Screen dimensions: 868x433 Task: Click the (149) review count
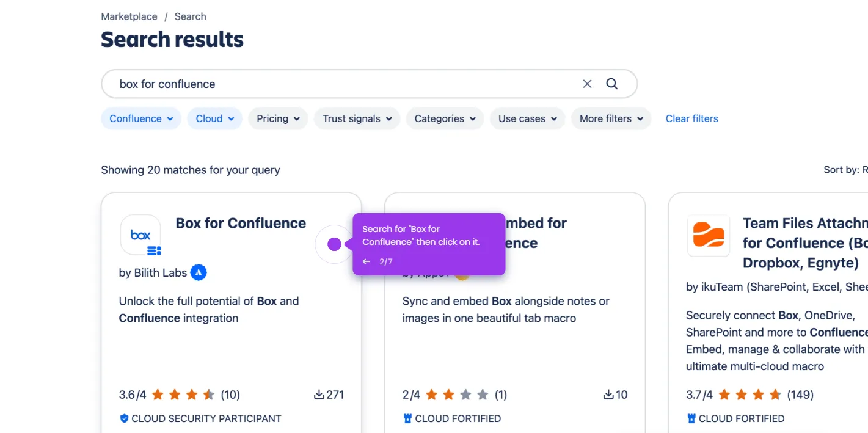pos(800,395)
